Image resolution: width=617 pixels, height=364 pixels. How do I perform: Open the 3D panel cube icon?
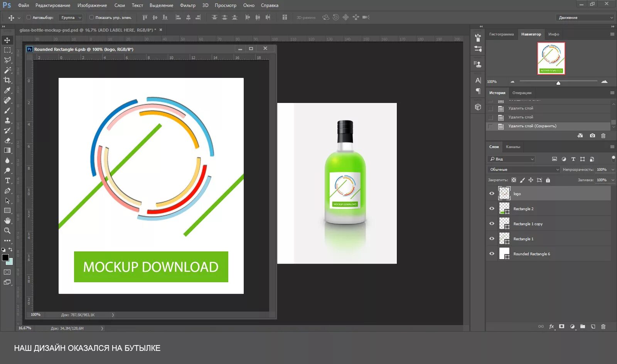(x=478, y=107)
